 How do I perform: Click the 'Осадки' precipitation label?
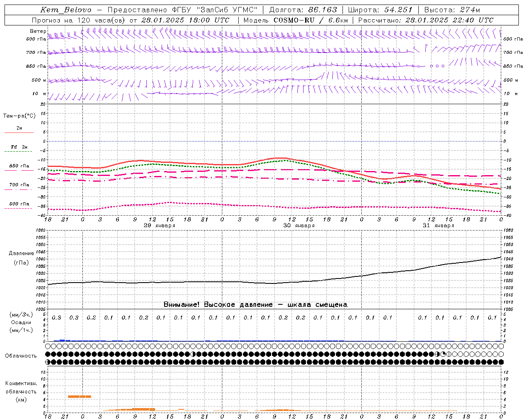tap(21, 322)
